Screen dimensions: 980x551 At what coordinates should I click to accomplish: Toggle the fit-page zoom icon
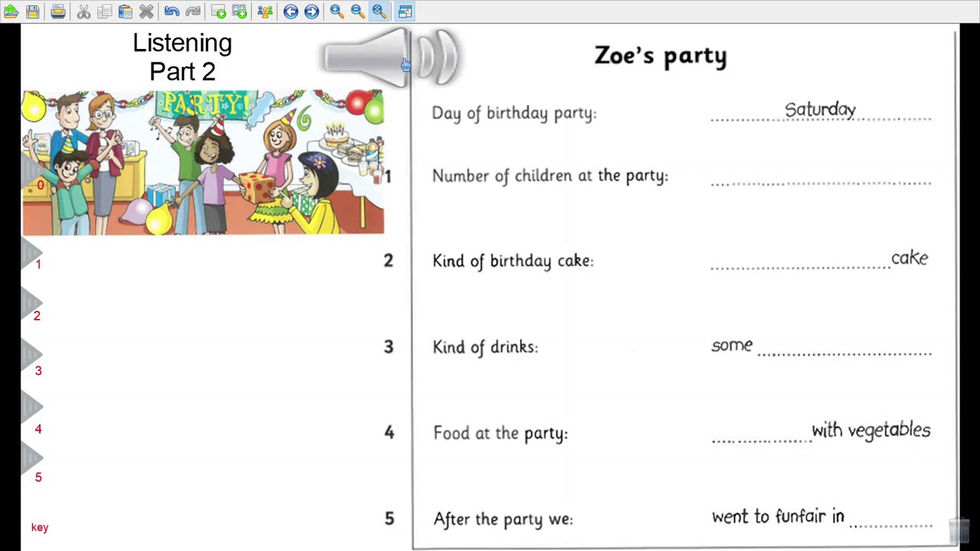pos(379,11)
